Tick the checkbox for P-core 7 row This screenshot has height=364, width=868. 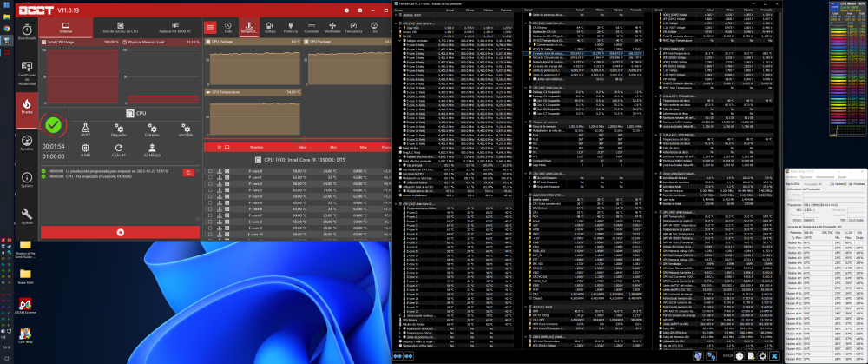tap(210, 215)
